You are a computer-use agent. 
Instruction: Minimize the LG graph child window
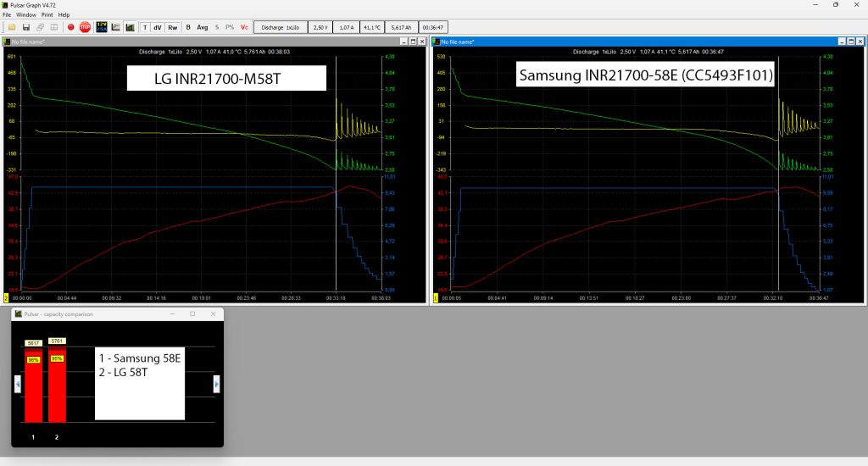[x=403, y=42]
